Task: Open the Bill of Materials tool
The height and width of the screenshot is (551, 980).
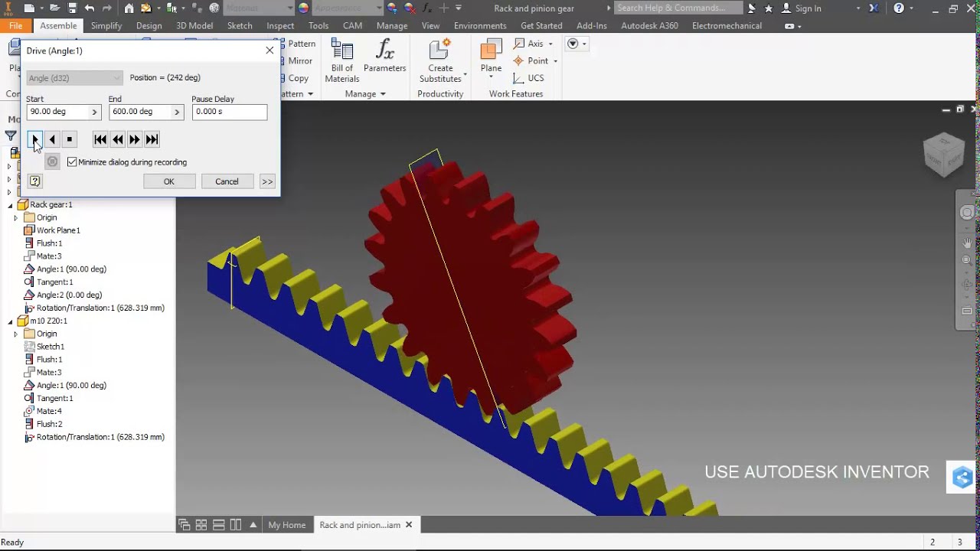Action: coord(342,60)
